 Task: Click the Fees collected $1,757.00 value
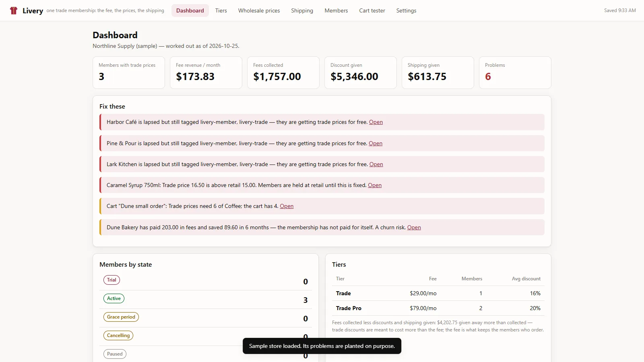point(277,76)
